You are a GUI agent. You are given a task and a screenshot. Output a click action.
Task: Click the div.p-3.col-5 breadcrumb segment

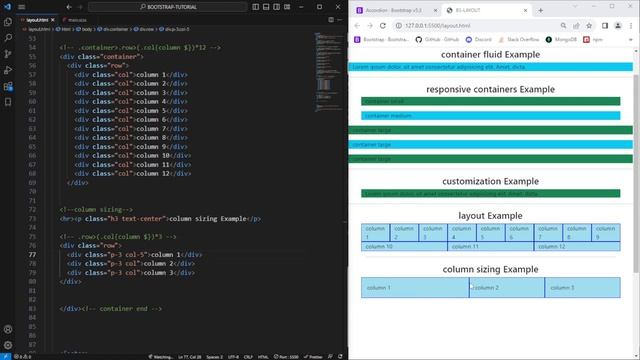point(174,29)
